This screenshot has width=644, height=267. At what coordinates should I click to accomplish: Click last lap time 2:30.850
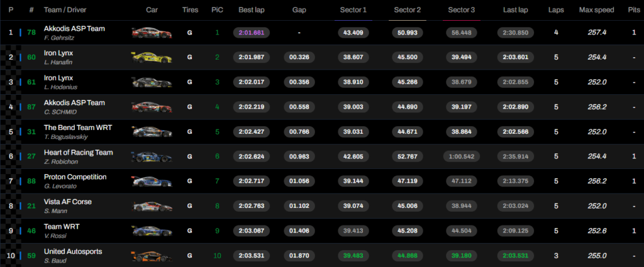(x=516, y=33)
